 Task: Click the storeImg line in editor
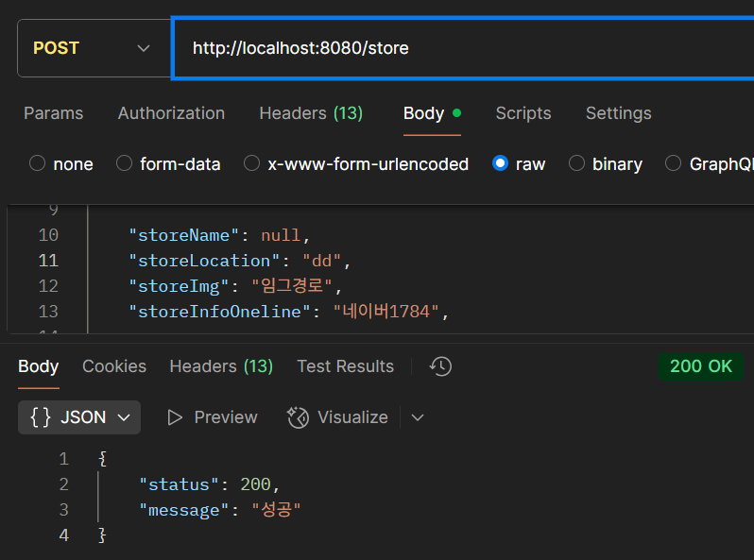(235, 286)
